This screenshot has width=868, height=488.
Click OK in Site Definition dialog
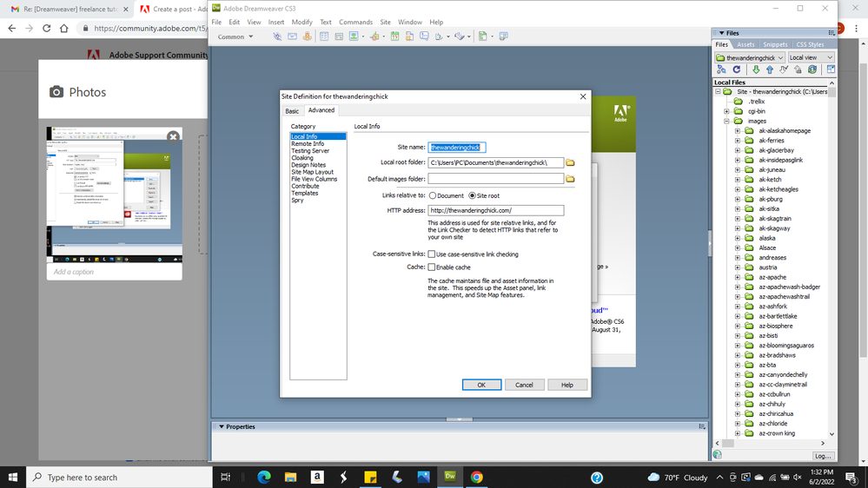click(481, 385)
